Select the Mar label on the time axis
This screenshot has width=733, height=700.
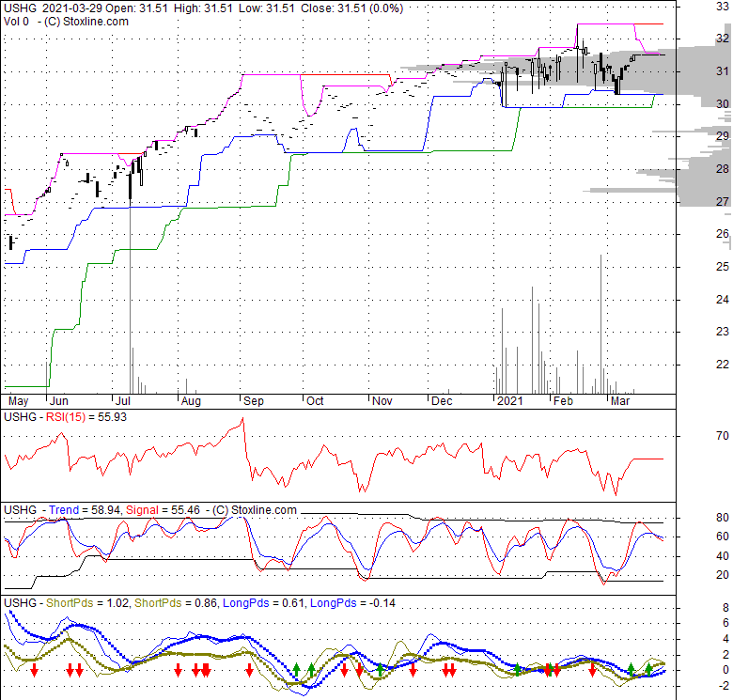tap(620, 401)
